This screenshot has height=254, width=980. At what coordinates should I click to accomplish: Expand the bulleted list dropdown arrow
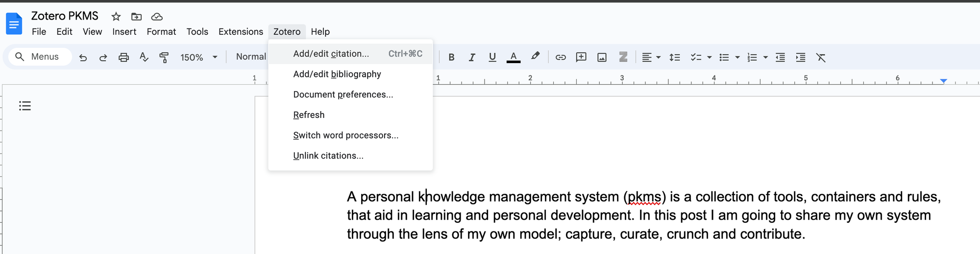coord(737,58)
